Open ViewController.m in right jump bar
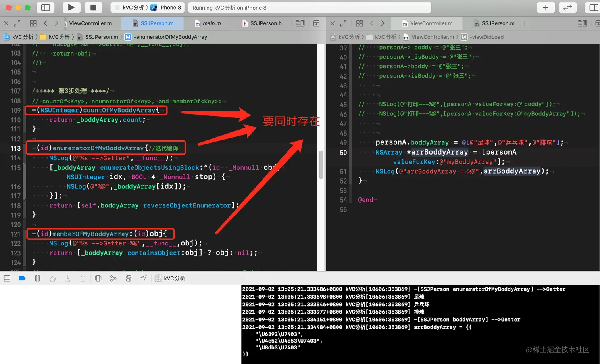 tap(429, 37)
